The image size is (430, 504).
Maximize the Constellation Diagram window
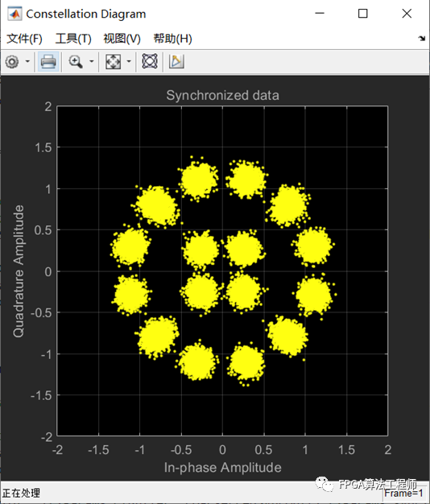tap(363, 14)
